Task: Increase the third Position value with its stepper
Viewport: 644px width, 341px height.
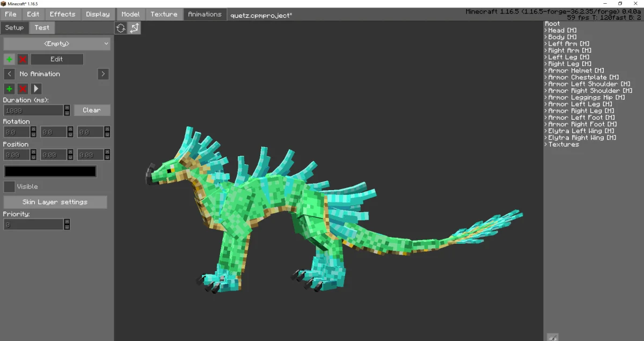Action: click(x=107, y=152)
